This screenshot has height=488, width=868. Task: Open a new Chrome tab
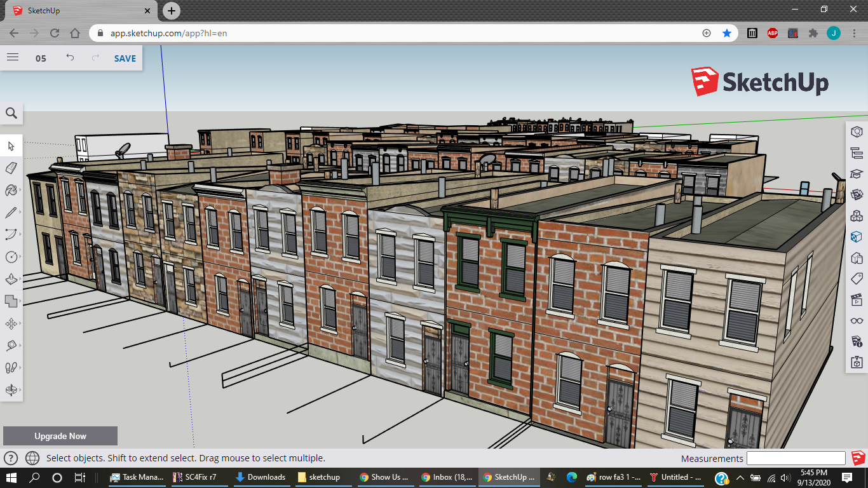pos(172,11)
